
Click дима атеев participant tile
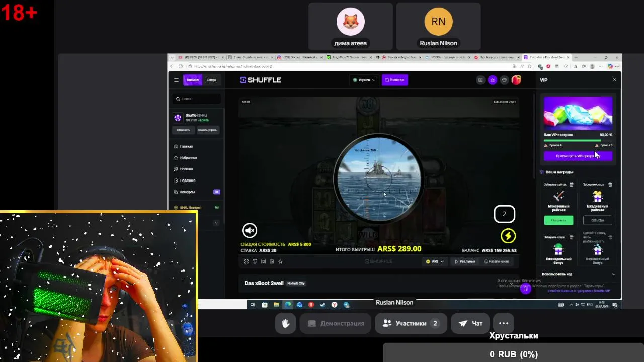(351, 27)
